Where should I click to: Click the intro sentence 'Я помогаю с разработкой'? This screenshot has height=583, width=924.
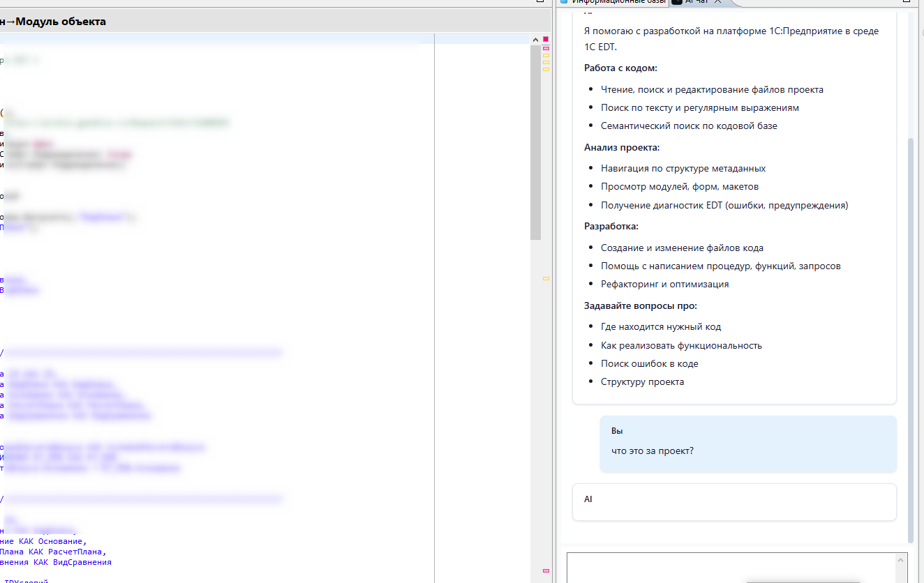click(x=731, y=39)
